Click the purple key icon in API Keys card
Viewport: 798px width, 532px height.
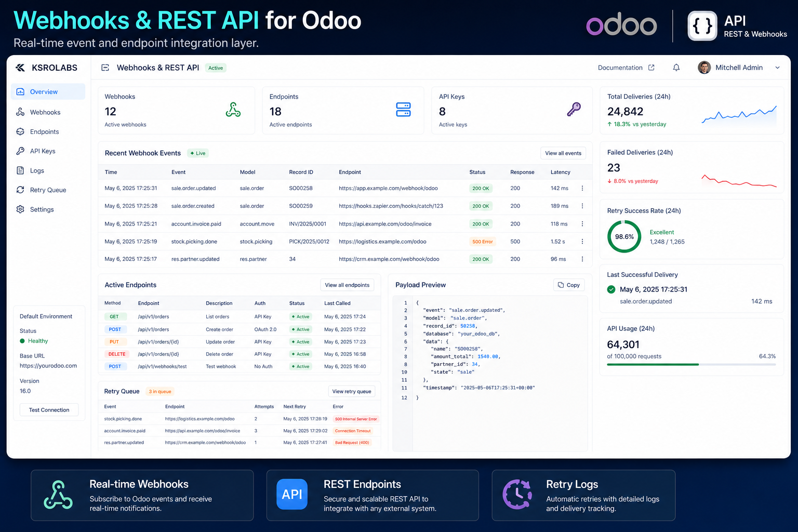[x=574, y=109]
